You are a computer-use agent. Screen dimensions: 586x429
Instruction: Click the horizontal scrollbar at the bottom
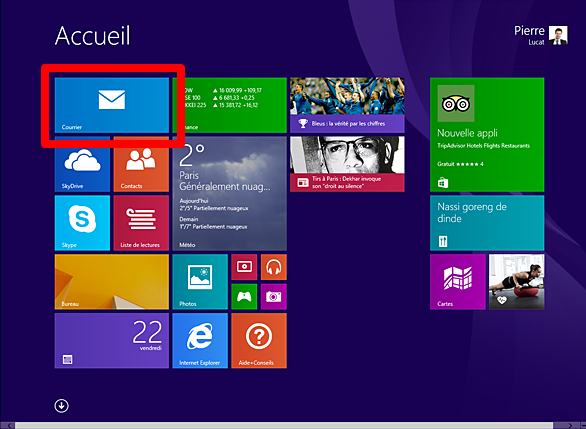(284, 426)
